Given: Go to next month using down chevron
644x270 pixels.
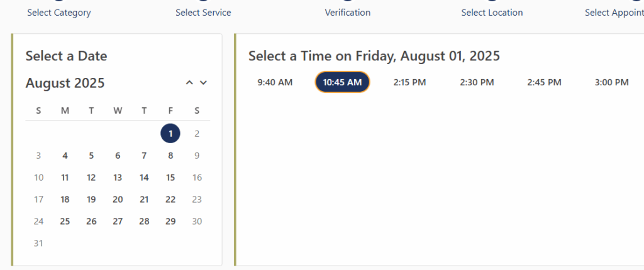Looking at the screenshot, I should point(203,83).
